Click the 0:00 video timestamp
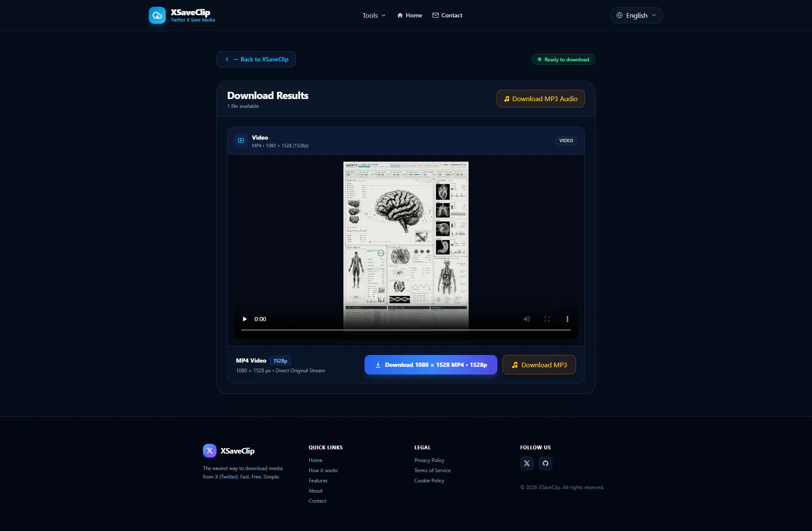Image resolution: width=812 pixels, height=531 pixels. point(260,319)
